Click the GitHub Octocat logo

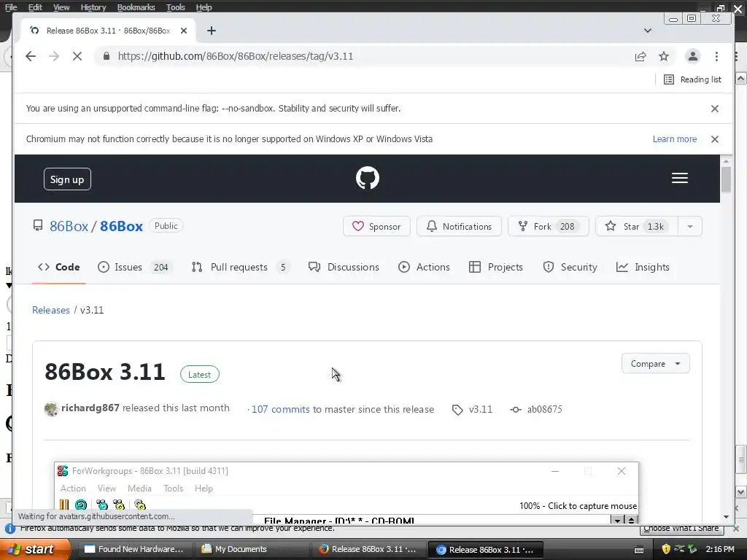pos(368,178)
